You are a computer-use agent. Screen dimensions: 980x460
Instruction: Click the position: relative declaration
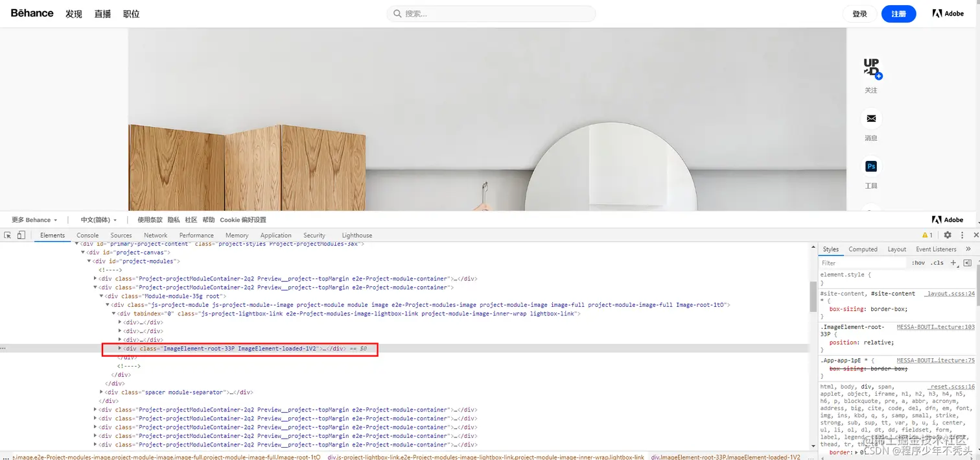pos(861,343)
